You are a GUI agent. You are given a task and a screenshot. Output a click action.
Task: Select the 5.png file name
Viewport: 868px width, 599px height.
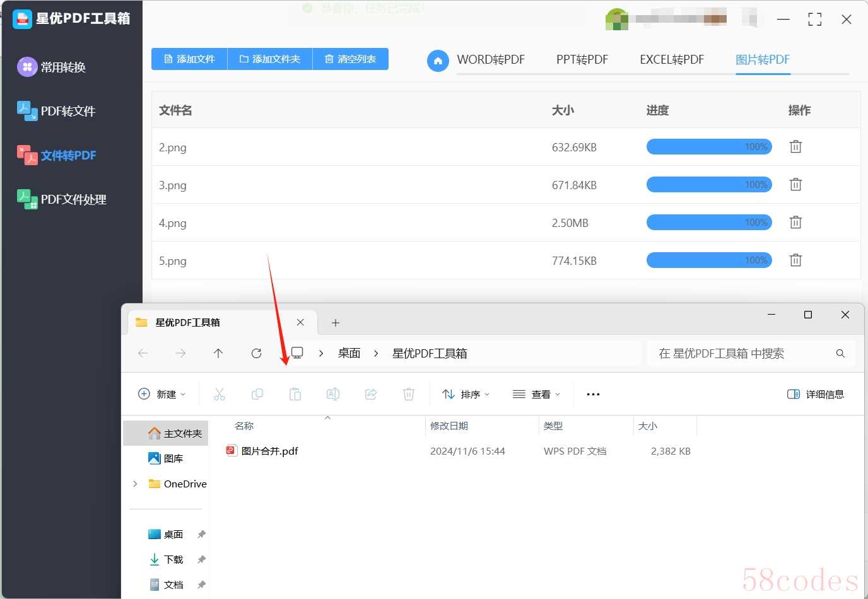tap(173, 260)
